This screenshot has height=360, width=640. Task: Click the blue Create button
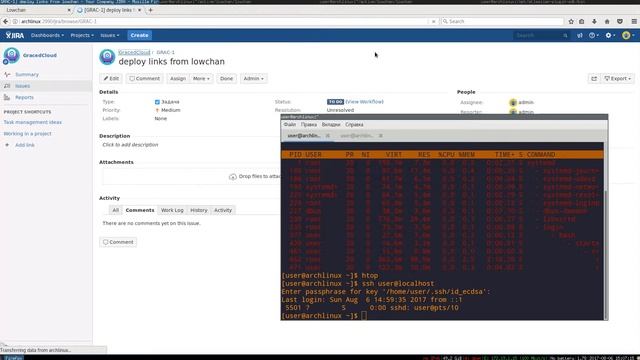(139, 36)
